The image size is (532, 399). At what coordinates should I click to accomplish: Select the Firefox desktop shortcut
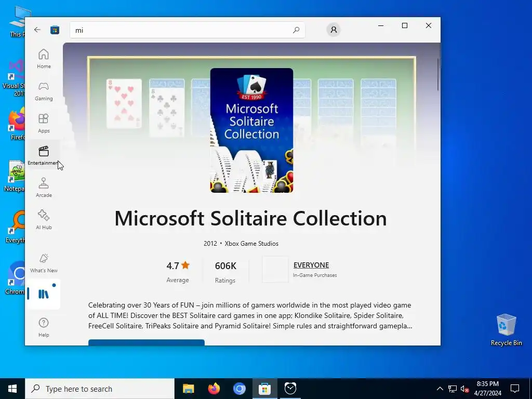coord(17,124)
